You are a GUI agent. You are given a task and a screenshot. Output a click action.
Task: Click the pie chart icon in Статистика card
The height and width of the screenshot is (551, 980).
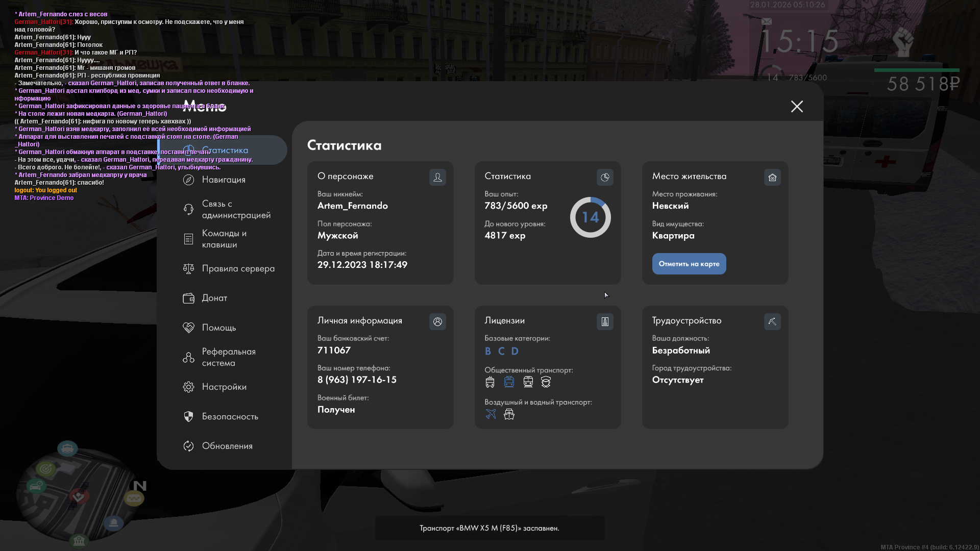(x=605, y=177)
